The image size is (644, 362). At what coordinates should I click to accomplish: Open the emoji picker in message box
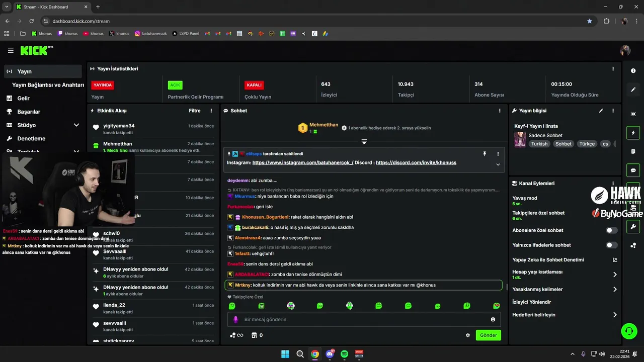tap(493, 319)
